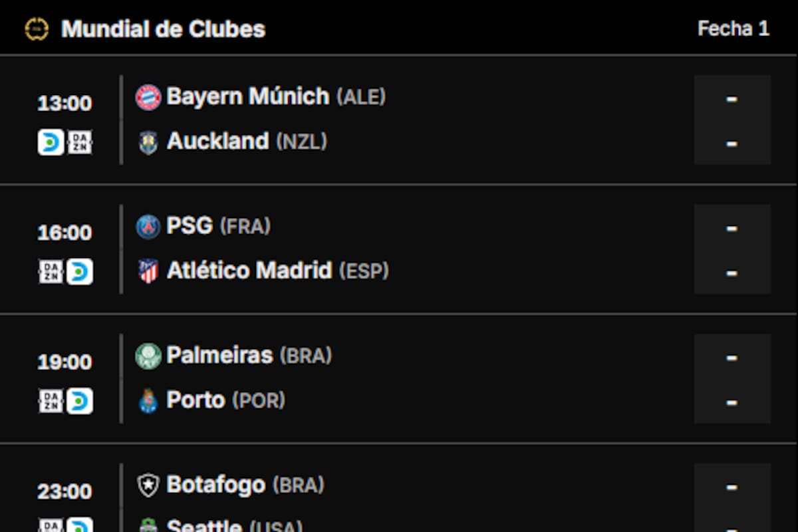
Task: Click the Botafogo star badge
Action: point(148,485)
